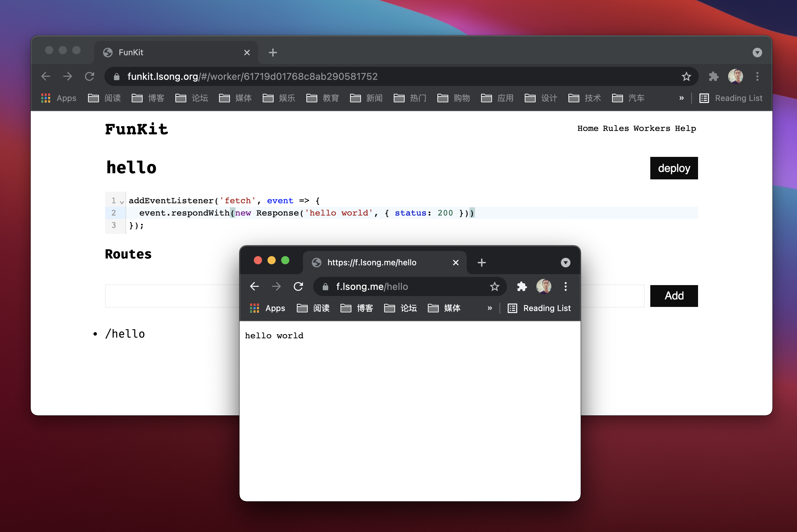
Task: Star the funkit.lsong.org page
Action: [686, 76]
